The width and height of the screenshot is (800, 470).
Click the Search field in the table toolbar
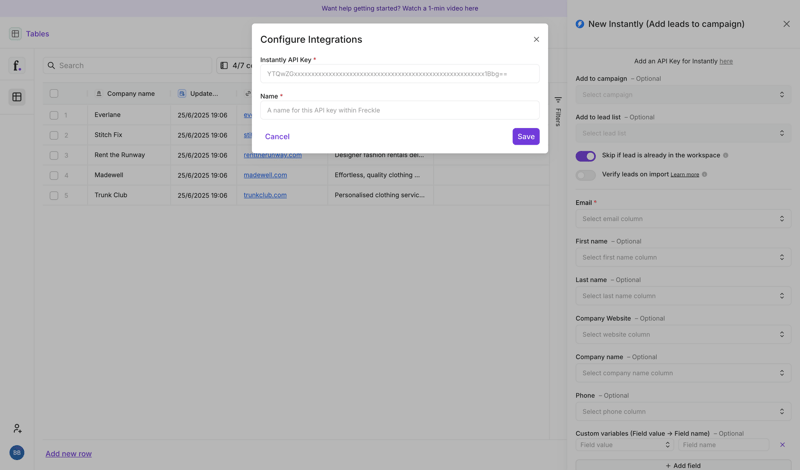[x=128, y=65]
